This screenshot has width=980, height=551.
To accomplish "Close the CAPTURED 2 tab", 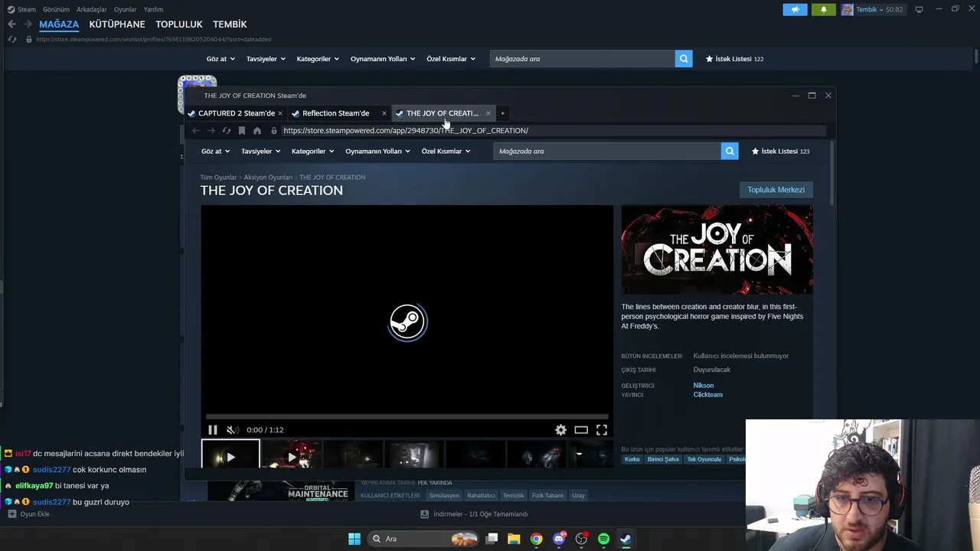I will click(x=280, y=113).
